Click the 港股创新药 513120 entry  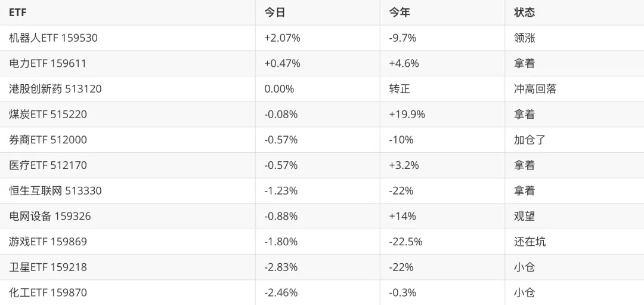pos(55,89)
